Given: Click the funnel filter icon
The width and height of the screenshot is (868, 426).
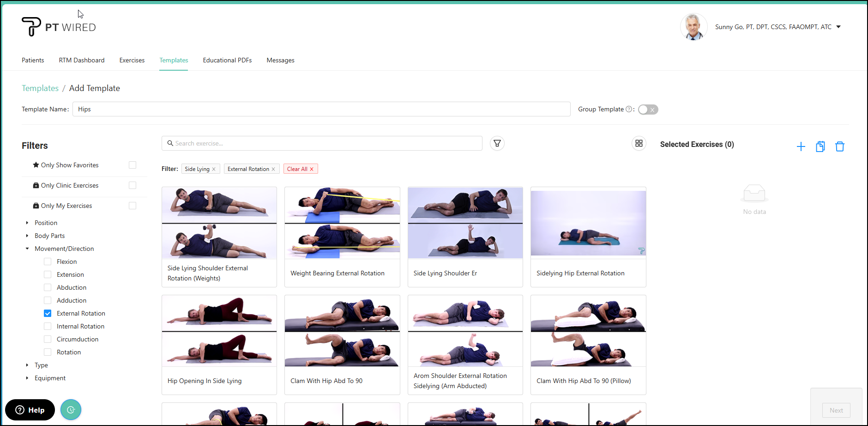Looking at the screenshot, I should tap(497, 143).
